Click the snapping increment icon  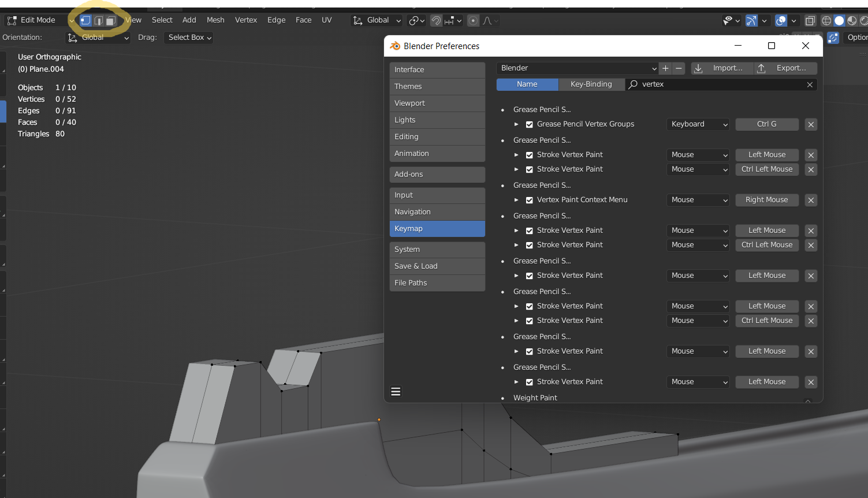coord(452,20)
